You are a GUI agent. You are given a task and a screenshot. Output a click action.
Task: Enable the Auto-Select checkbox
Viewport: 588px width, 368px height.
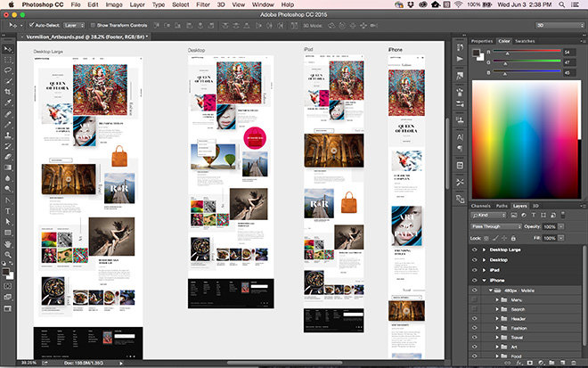[x=31, y=26]
